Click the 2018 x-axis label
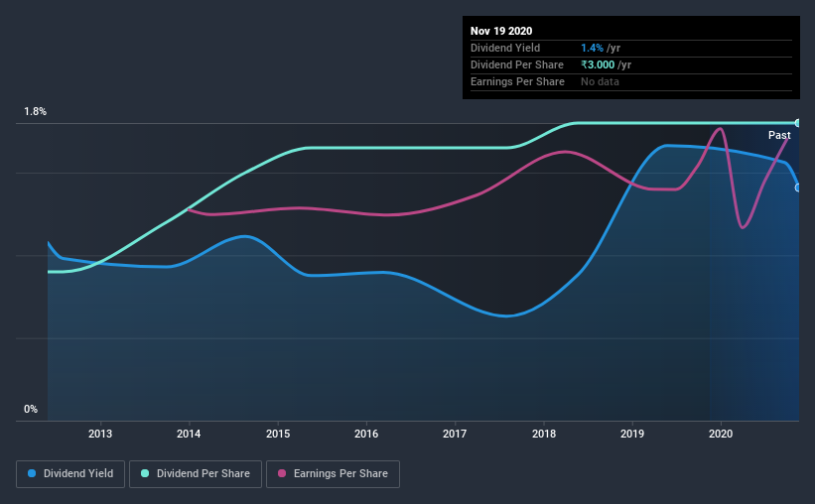The width and height of the screenshot is (815, 504). tap(544, 434)
